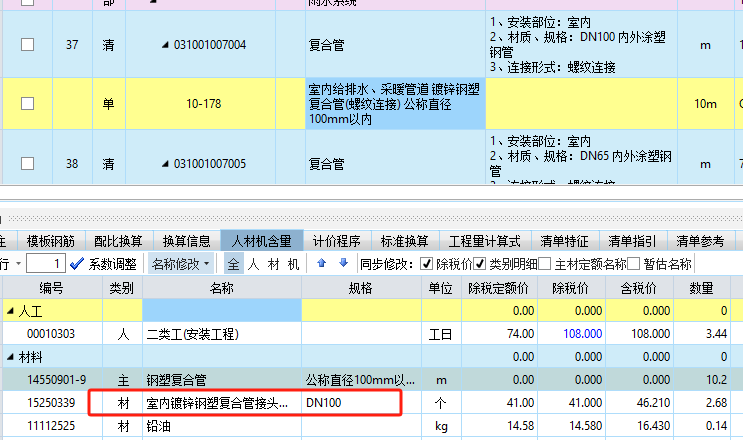Filter by 人 labor button
The image size is (743, 440).
pyautogui.click(x=254, y=264)
